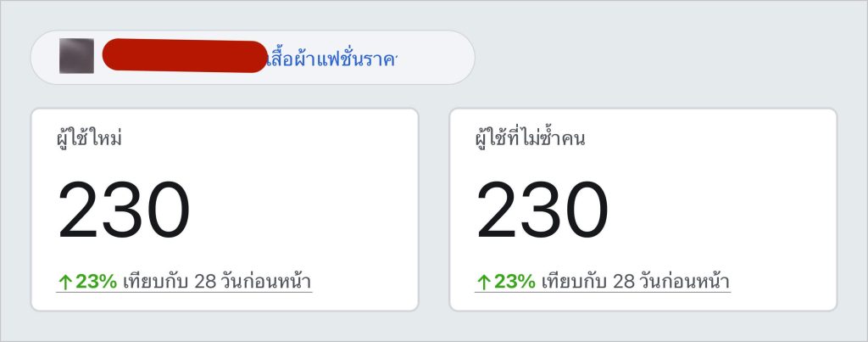Viewport: 868px width, 342px height.
Task: Click the 230 value in ผู้ใช้ที่ไม่ซ้ำคน card
Action: click(x=542, y=210)
